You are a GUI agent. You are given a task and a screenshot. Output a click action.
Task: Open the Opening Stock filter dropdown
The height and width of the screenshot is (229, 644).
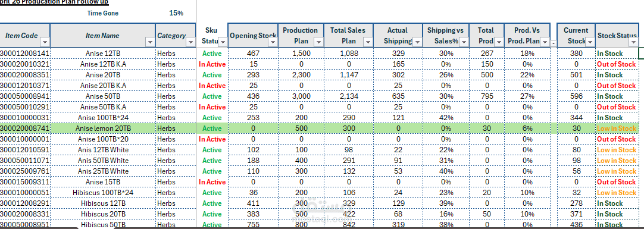click(x=273, y=42)
